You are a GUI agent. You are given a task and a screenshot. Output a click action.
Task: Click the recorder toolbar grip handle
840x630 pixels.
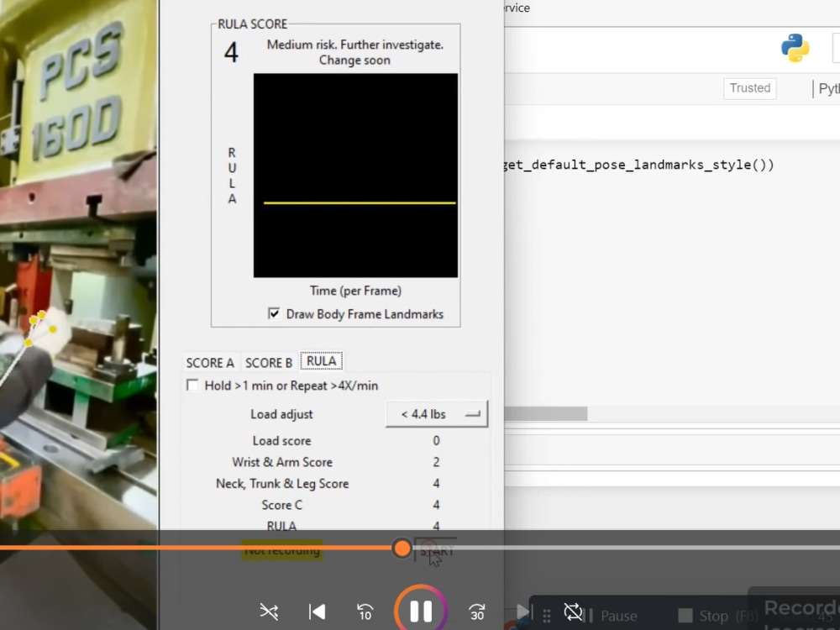click(x=547, y=616)
